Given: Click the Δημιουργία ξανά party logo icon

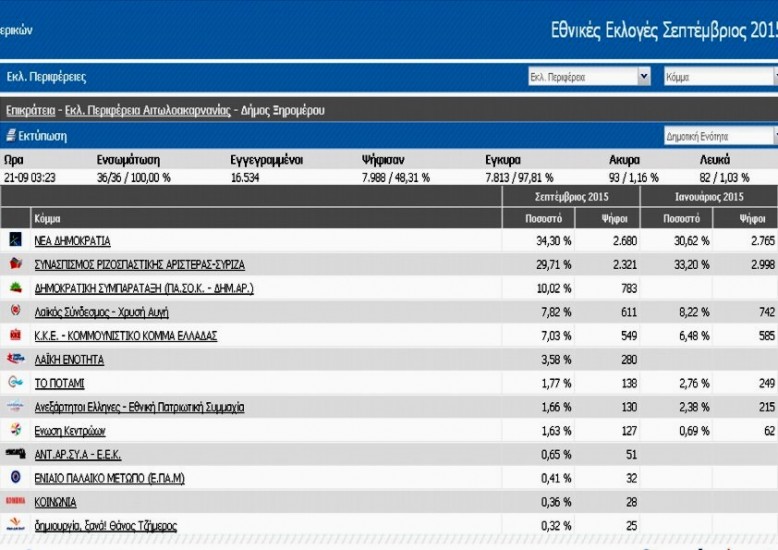Looking at the screenshot, I should click(15, 524).
